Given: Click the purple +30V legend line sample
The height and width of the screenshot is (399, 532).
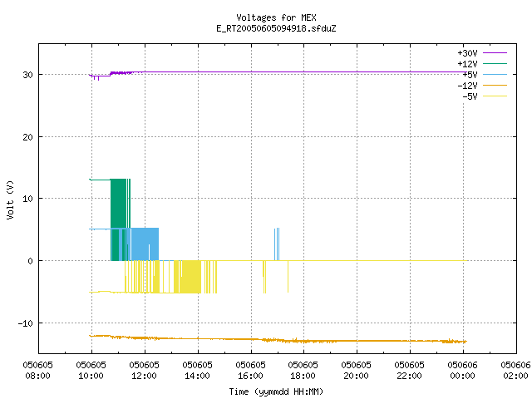Looking at the screenshot, I should [495, 53].
